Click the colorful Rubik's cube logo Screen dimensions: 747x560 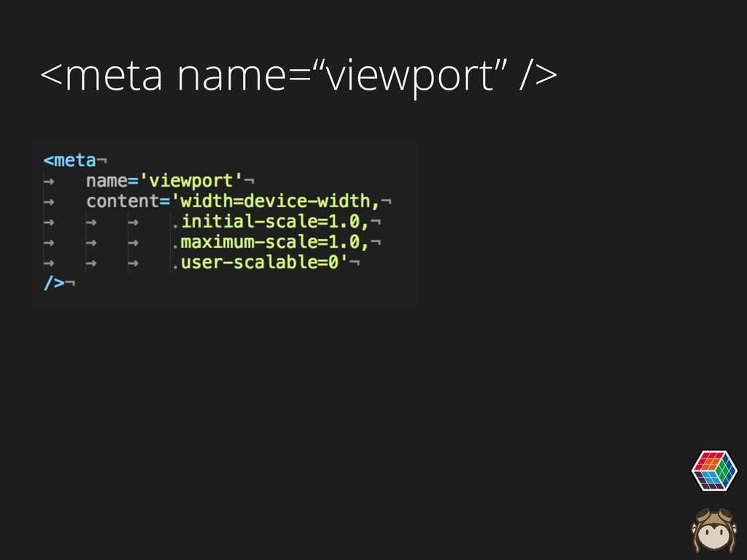[714, 470]
